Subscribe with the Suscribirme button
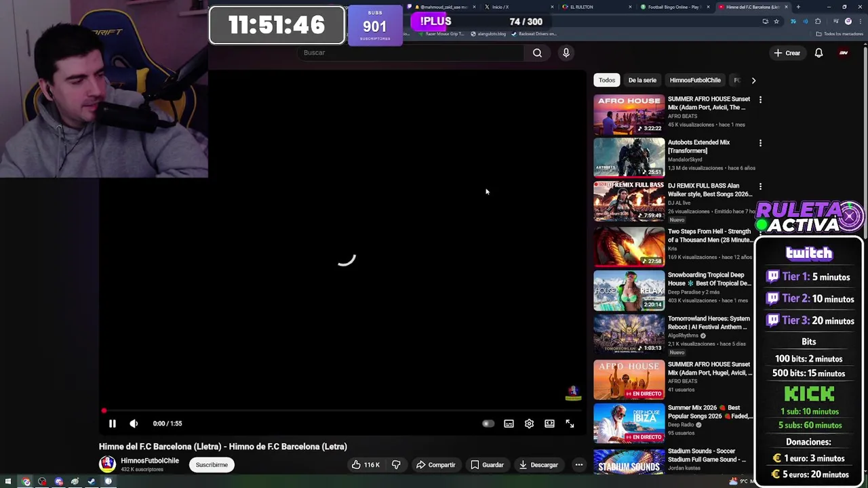Image resolution: width=868 pixels, height=488 pixels. (x=212, y=465)
